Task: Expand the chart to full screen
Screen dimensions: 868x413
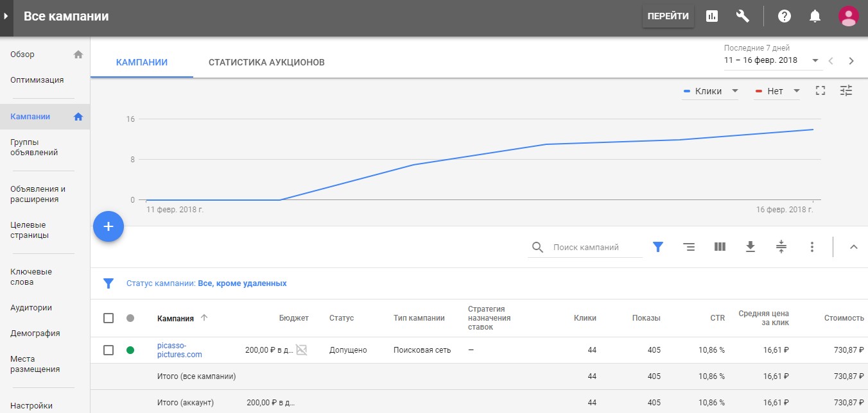Action: pos(820,91)
